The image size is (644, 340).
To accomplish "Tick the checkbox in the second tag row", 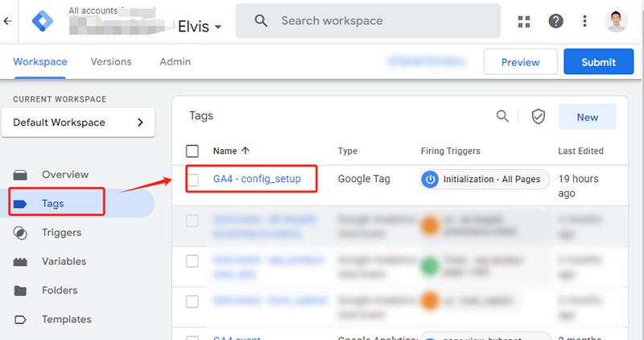I will [192, 221].
